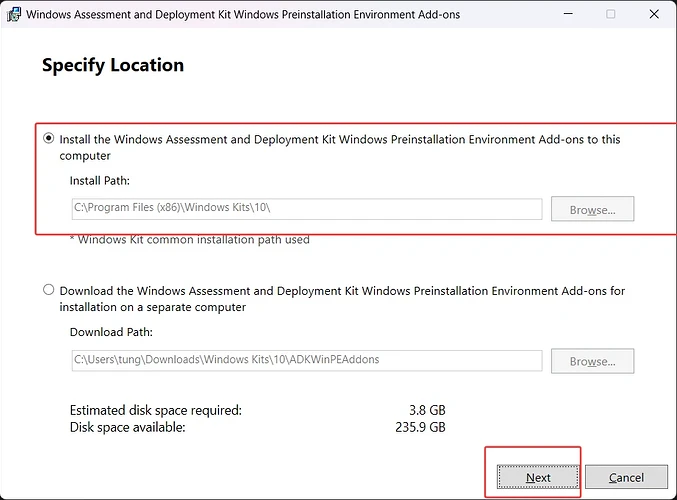Click the window title text in the title bar

[242, 14]
